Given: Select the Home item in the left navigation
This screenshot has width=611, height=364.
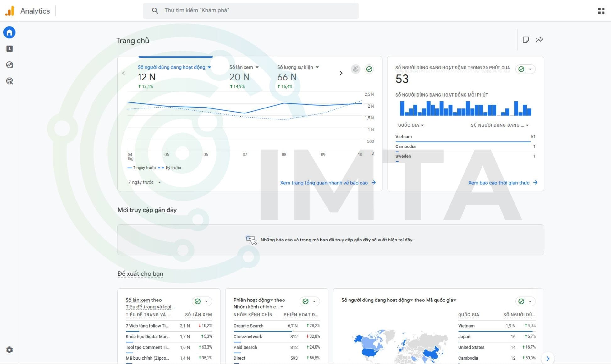Looking at the screenshot, I should point(9,32).
